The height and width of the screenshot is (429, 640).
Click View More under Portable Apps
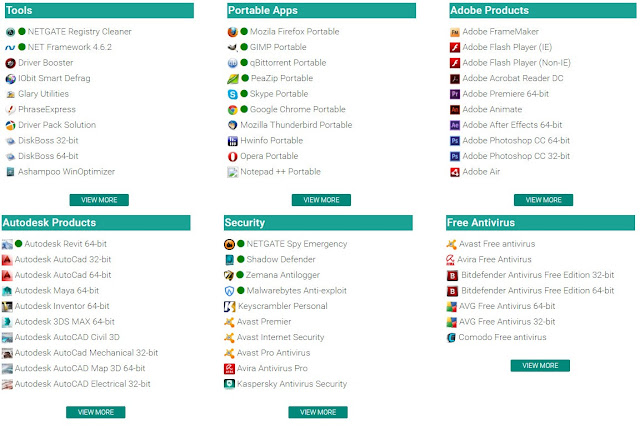pyautogui.click(x=321, y=200)
